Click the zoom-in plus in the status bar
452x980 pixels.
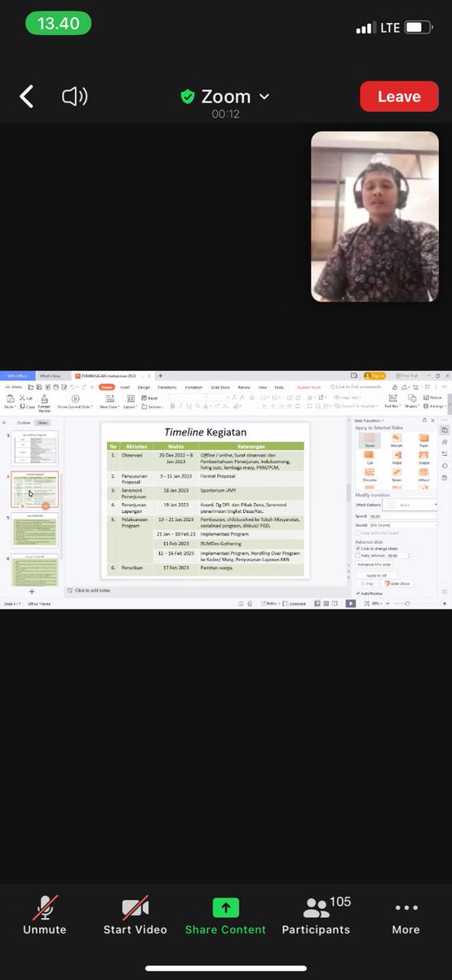[x=445, y=604]
